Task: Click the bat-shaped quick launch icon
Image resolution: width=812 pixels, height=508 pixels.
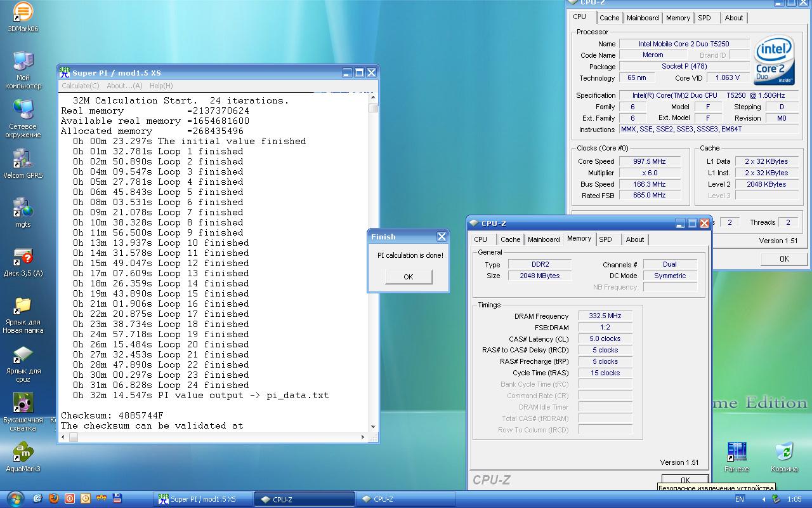Action: coord(101,498)
